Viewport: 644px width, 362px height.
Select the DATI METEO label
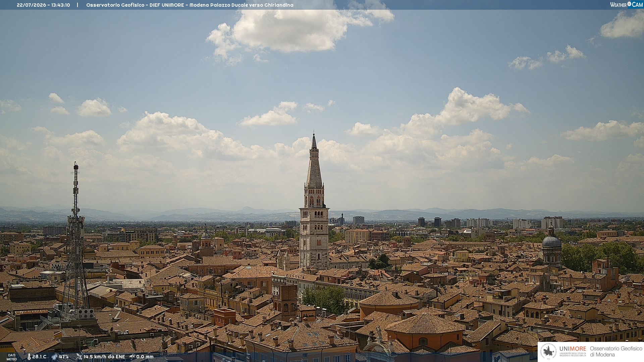coord(12,357)
